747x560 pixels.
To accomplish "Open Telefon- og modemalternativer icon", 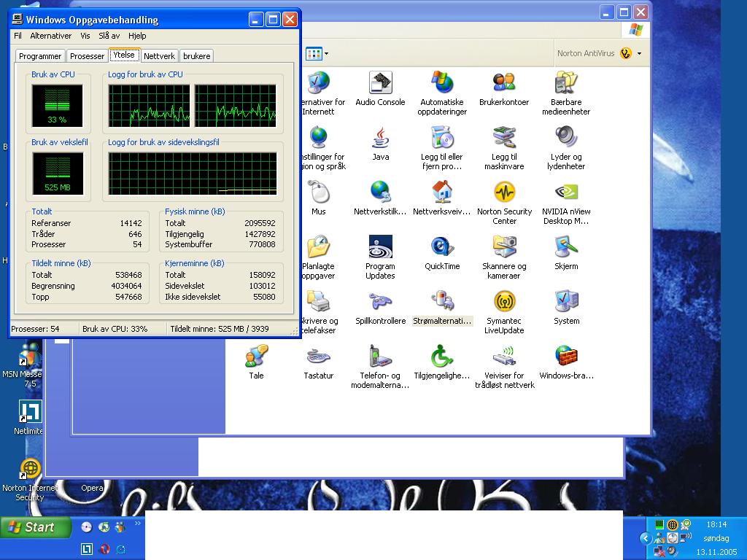I will tap(380, 367).
